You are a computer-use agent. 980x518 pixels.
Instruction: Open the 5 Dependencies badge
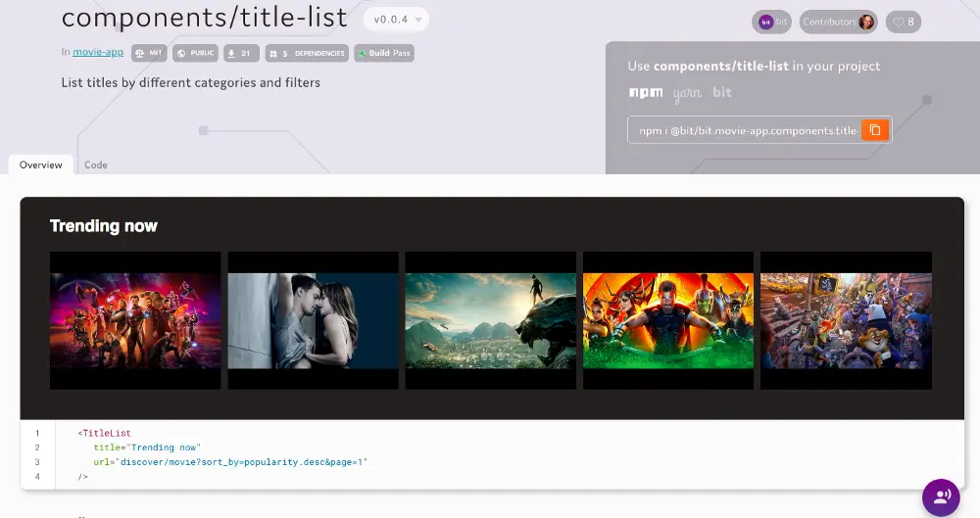[307, 53]
